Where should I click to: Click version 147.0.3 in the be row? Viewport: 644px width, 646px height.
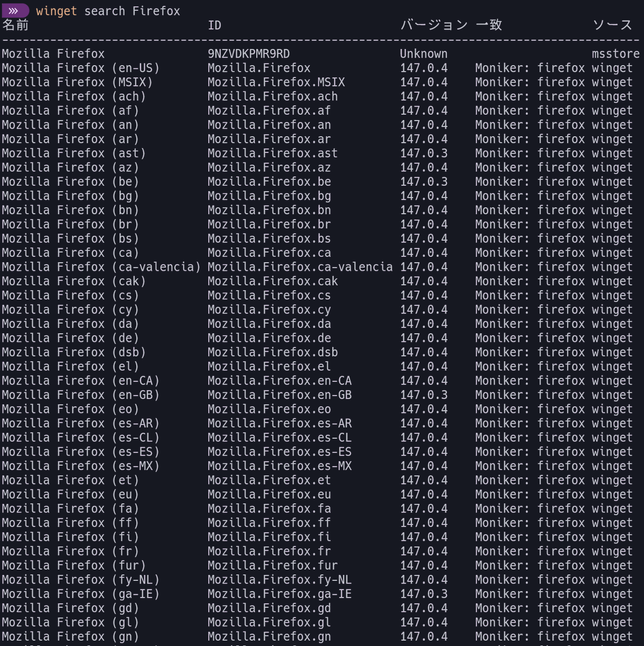pyautogui.click(x=424, y=182)
